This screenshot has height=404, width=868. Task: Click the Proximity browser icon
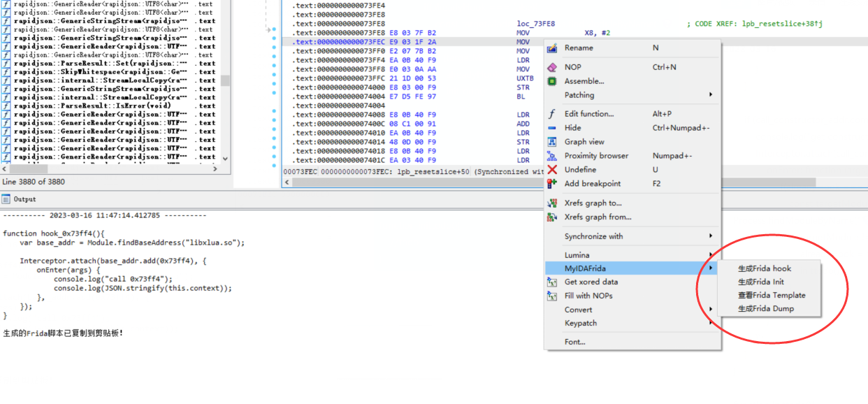[552, 156]
